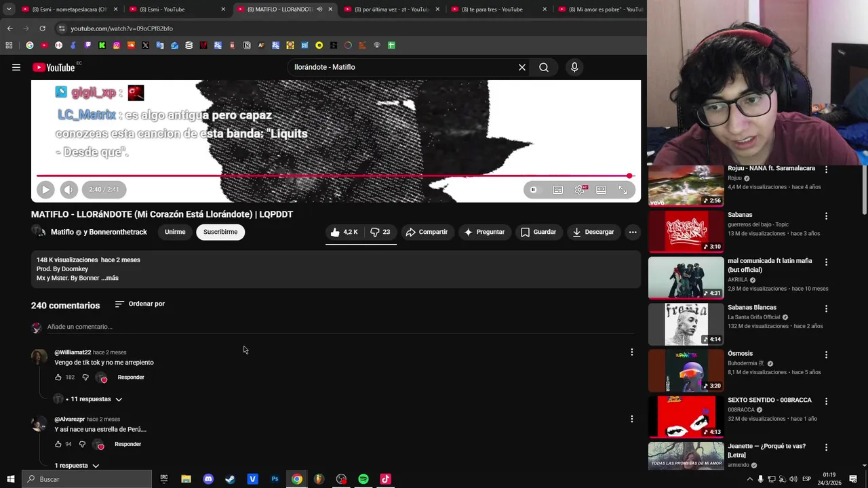Image resolution: width=868 pixels, height=488 pixels.
Task: Share the video with Compartir
Action: click(x=427, y=232)
